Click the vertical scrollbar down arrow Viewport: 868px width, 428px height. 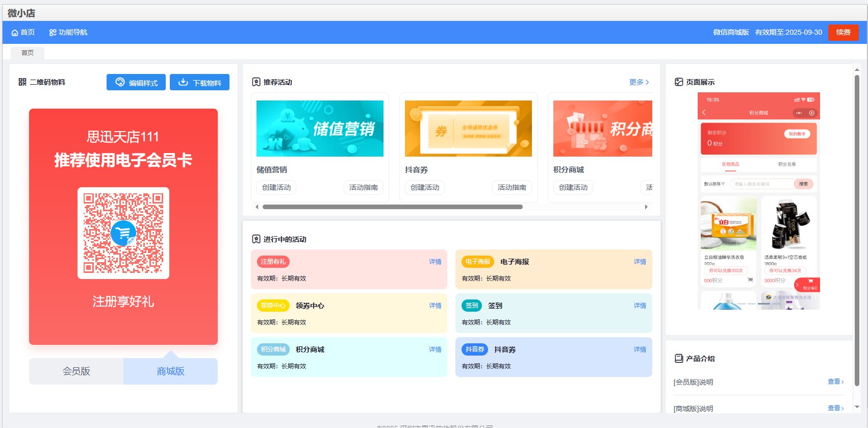tap(857, 407)
